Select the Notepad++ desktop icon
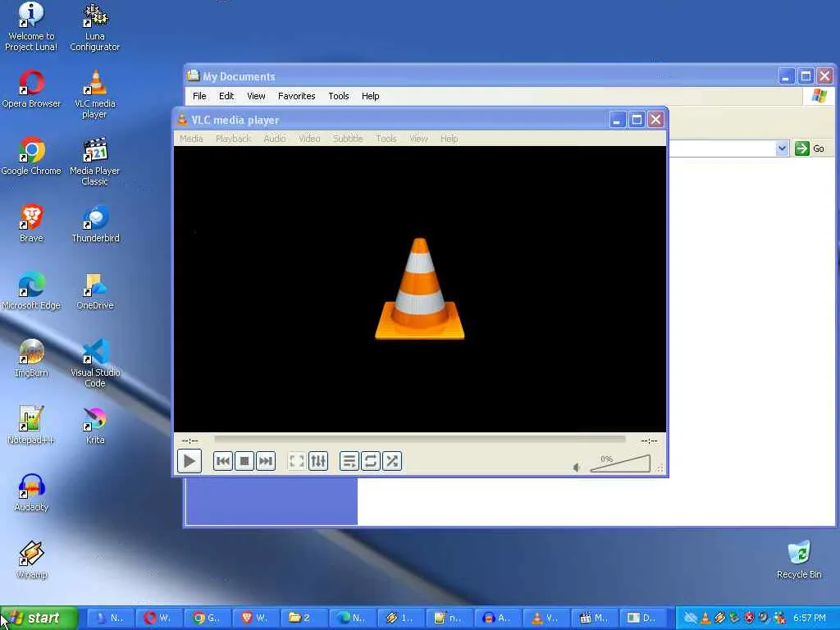The image size is (840, 630). (31, 426)
